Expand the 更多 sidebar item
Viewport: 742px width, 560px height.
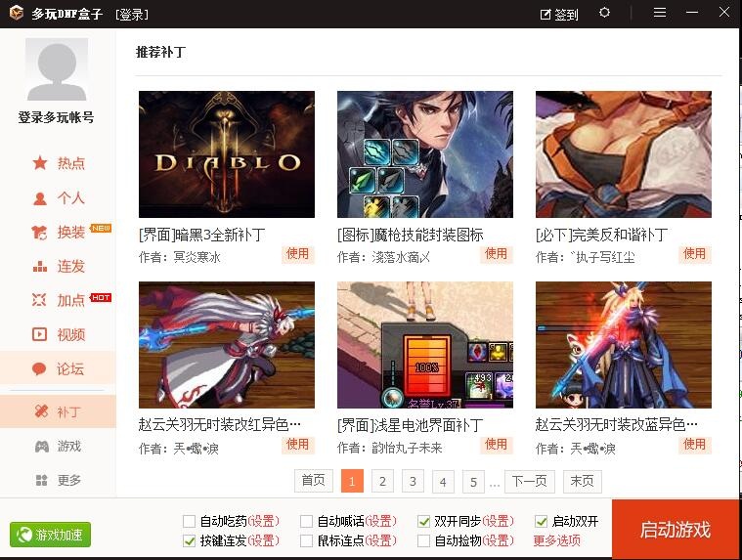tap(58, 480)
